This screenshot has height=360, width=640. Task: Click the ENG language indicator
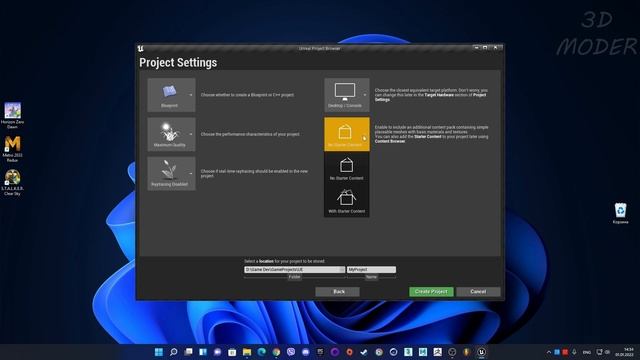tap(587, 352)
